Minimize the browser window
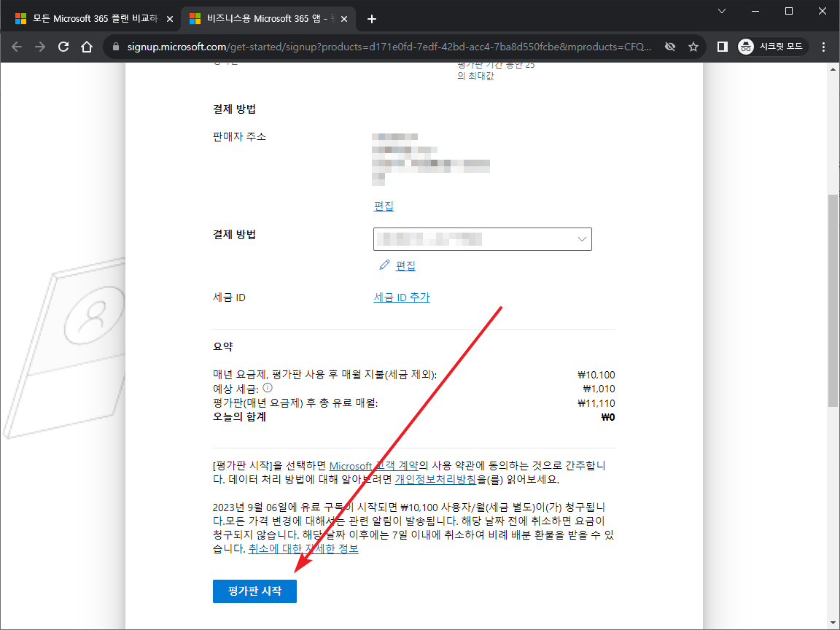Screen dimensions: 840x630 (x=755, y=11)
